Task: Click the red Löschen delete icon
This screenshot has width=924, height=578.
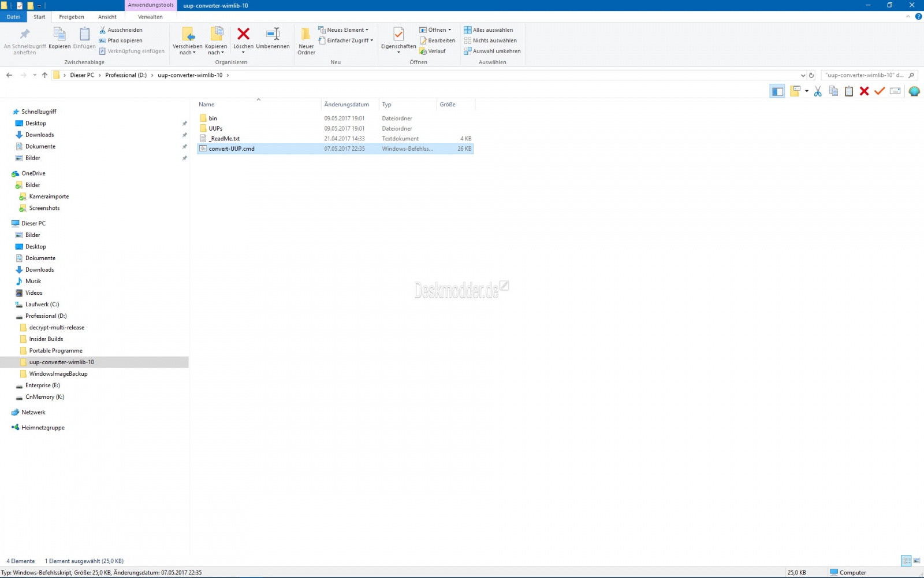Action: (243, 35)
